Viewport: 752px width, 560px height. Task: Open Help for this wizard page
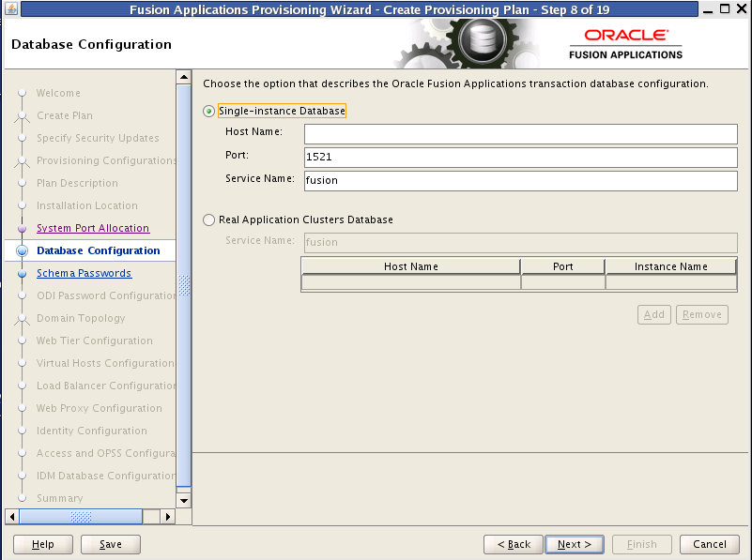click(x=42, y=544)
